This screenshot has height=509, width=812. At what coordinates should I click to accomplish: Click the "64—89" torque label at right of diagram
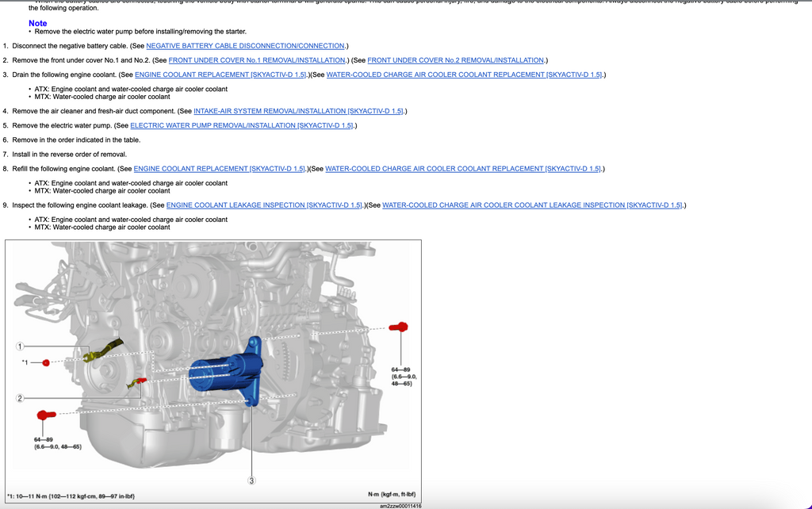coord(404,377)
